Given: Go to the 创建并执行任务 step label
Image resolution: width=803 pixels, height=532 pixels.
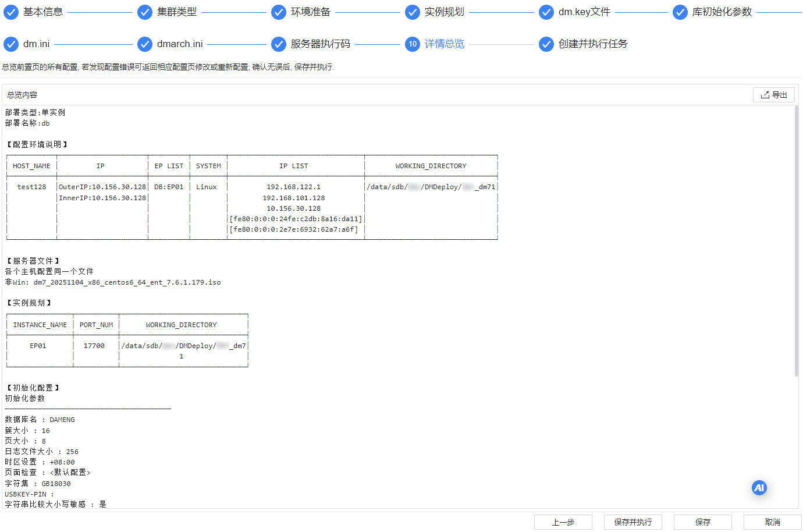Looking at the screenshot, I should pos(593,44).
